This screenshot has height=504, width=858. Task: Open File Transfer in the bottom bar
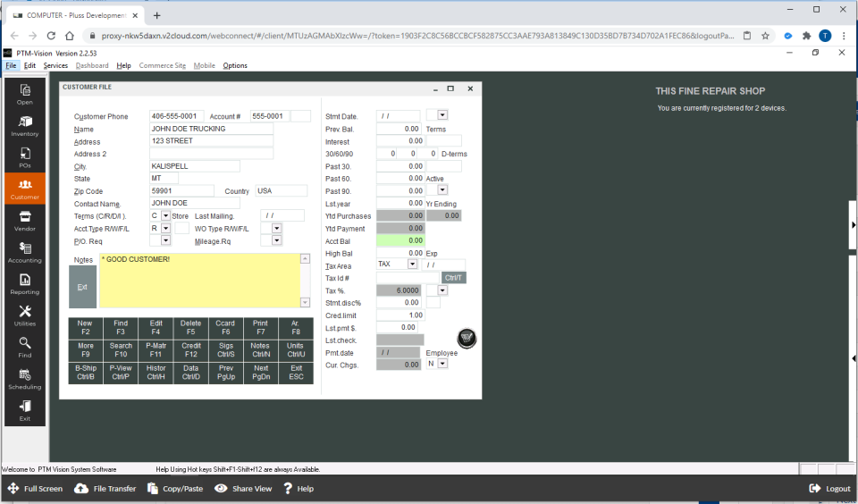pyautogui.click(x=105, y=488)
